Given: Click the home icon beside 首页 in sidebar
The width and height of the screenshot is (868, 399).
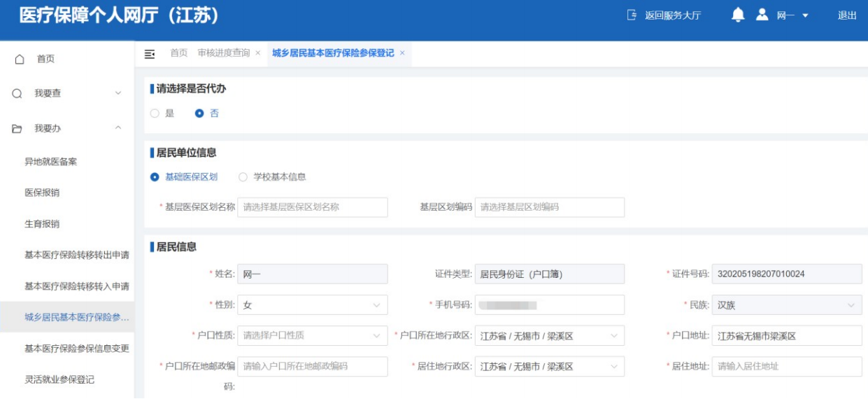Looking at the screenshot, I should click(x=20, y=59).
